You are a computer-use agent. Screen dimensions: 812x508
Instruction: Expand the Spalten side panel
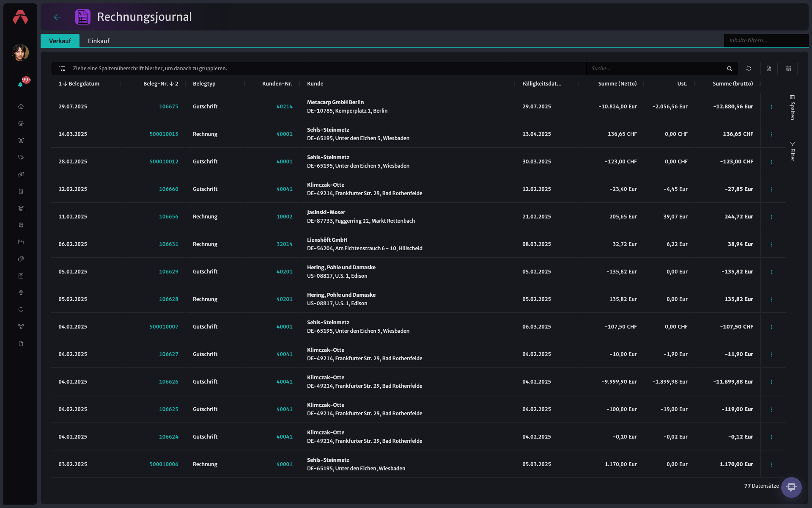793,108
